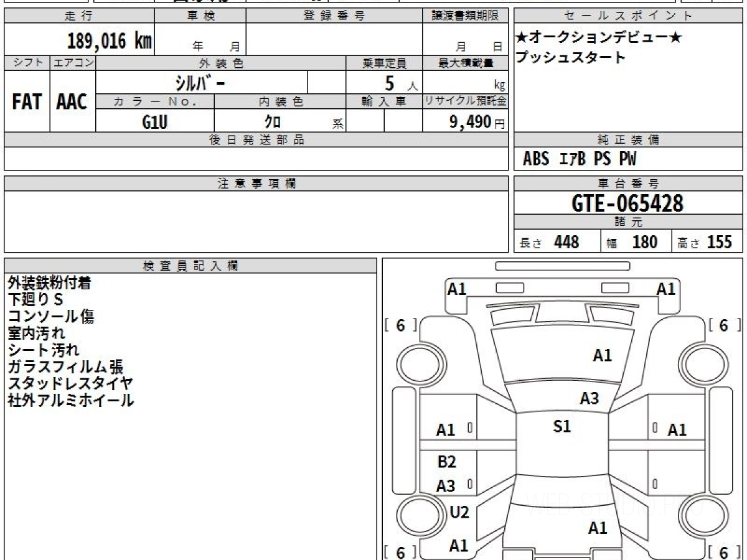The width and height of the screenshot is (747, 560).
Task: Select the color code G1U
Action: pyautogui.click(x=155, y=122)
